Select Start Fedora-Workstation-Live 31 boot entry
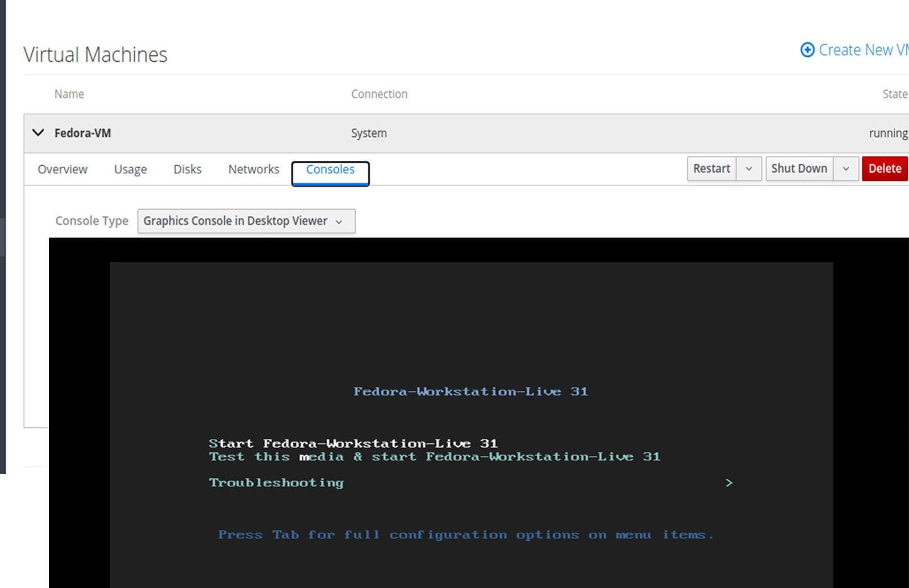Screen dimensions: 909x588 point(353,443)
